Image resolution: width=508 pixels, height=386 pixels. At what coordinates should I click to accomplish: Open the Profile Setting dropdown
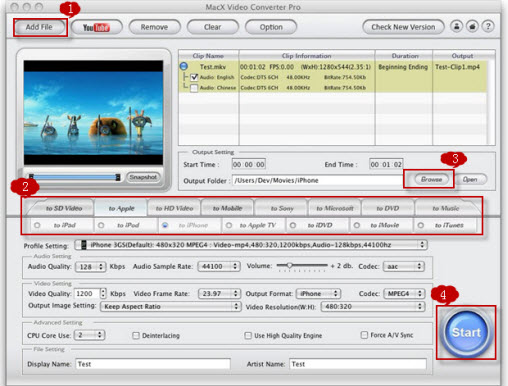(x=251, y=245)
